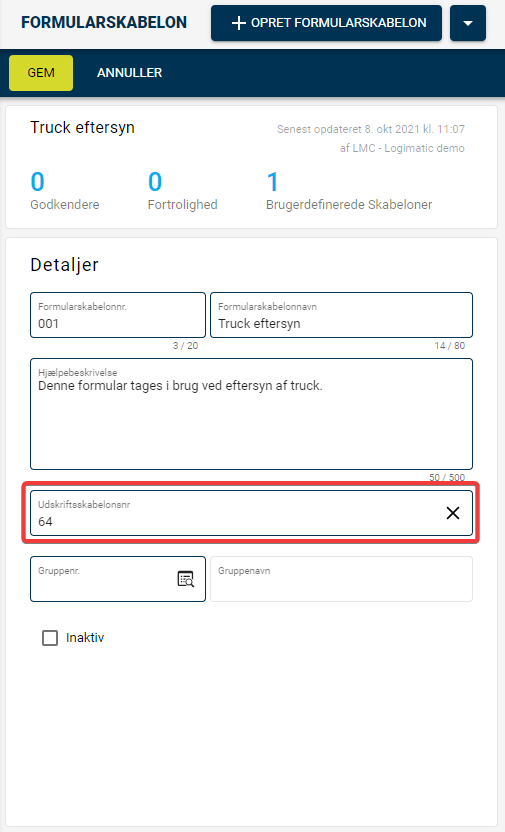Open the Fortrolighed count
This screenshot has width=505, height=832.
(x=155, y=182)
